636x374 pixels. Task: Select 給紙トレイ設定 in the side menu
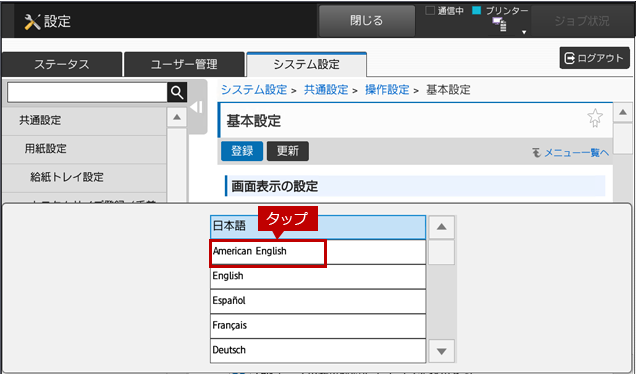click(x=84, y=177)
